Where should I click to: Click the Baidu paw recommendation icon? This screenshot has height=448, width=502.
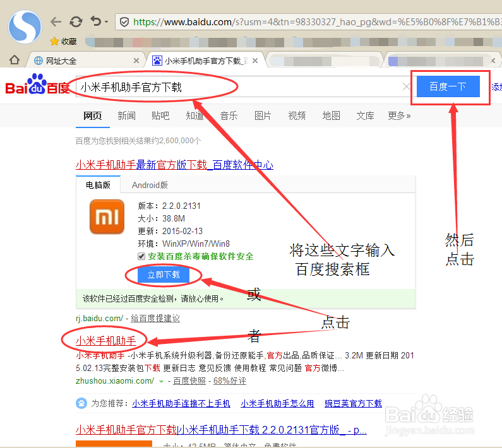pos(81,403)
